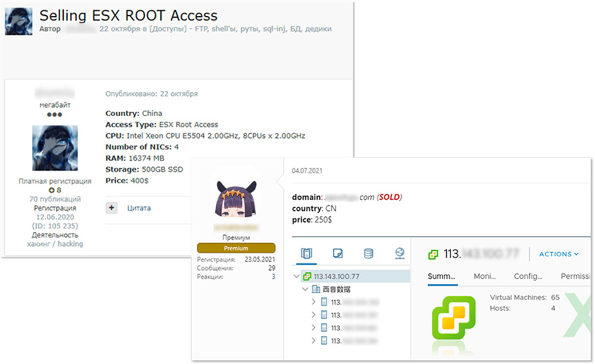This screenshot has width=595, height=364.
Task: Expand the last host in the tree
Action: pyautogui.click(x=314, y=341)
